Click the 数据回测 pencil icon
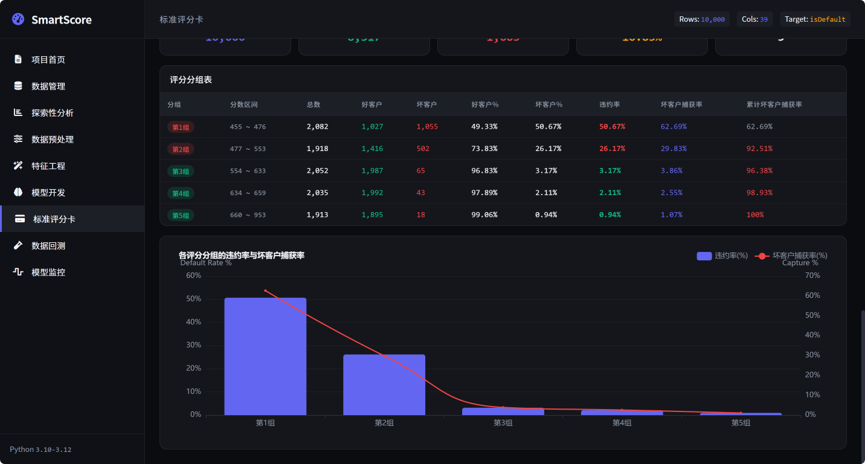The height and width of the screenshot is (464, 865). click(x=18, y=245)
